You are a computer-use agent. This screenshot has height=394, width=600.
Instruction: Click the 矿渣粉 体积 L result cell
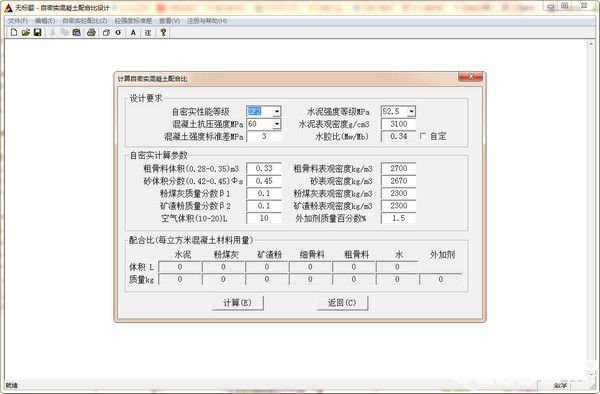tap(267, 267)
